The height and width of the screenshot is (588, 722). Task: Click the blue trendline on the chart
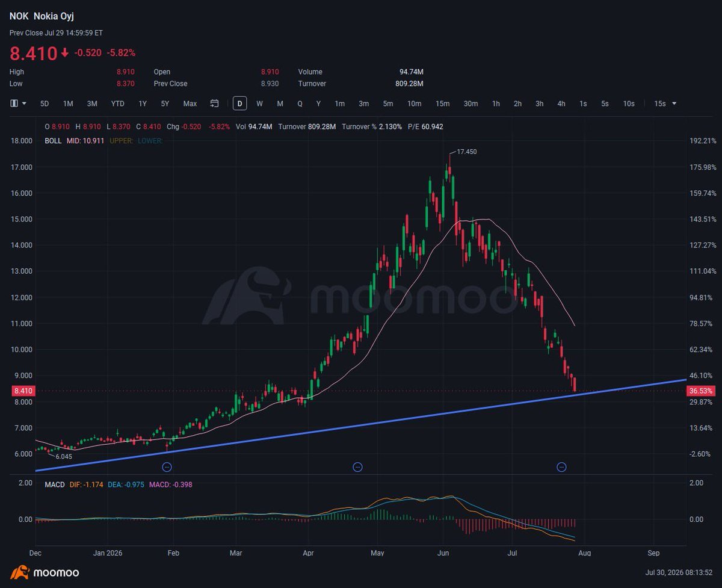(361, 426)
